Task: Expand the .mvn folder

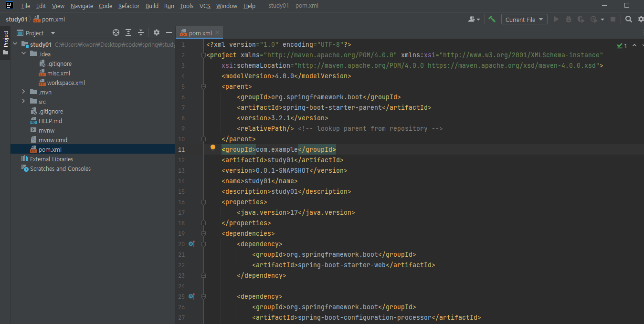Action: pos(23,92)
